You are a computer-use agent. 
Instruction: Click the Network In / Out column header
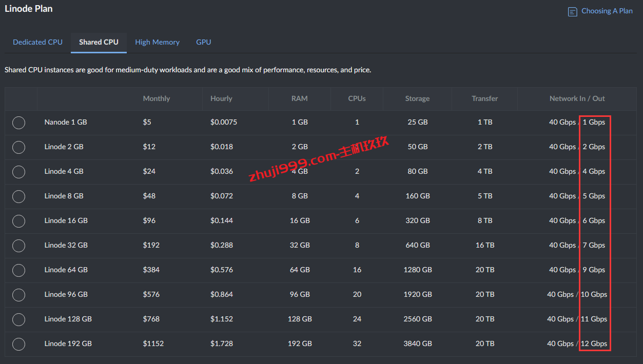(577, 98)
